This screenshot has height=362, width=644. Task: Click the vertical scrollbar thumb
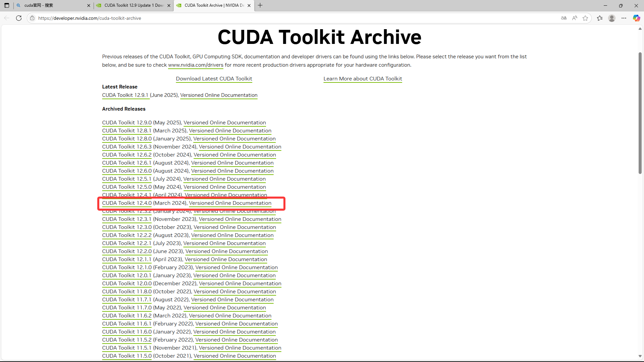[640, 113]
